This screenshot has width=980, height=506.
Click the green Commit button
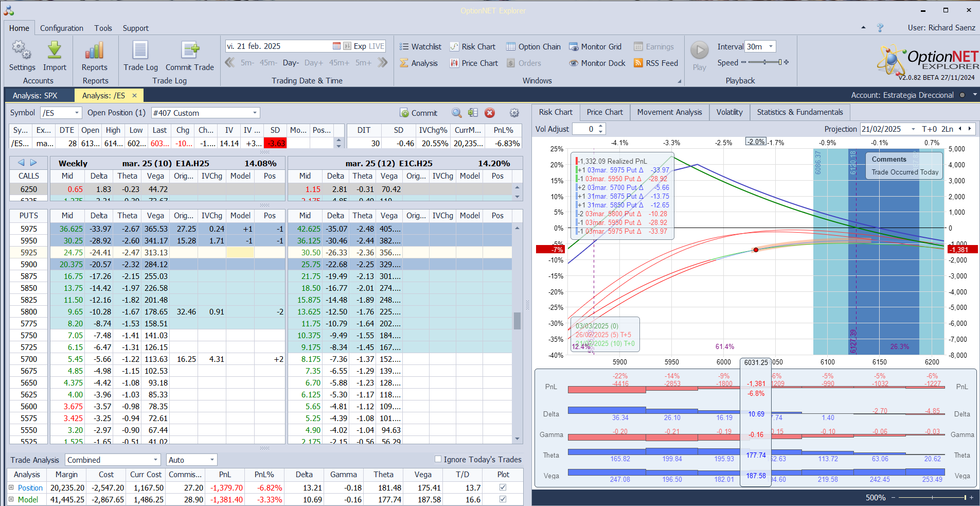point(418,113)
